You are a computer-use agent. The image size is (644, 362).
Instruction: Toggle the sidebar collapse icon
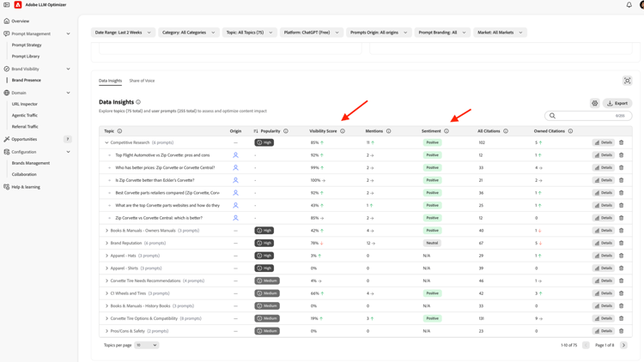pos(7,5)
